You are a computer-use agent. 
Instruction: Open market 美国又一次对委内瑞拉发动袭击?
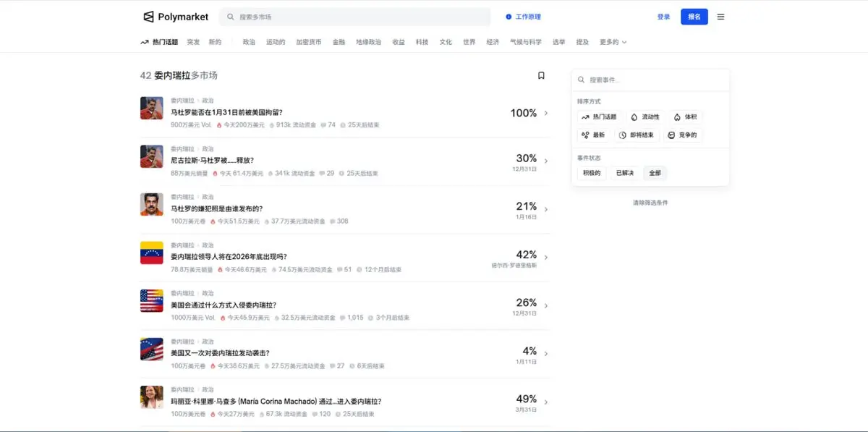220,353
